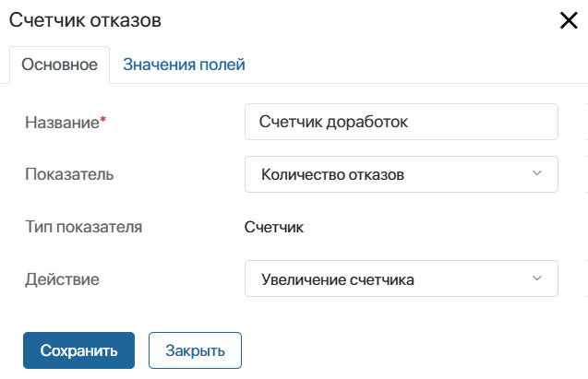
Task: Click the Действие field label
Action: click(62, 279)
